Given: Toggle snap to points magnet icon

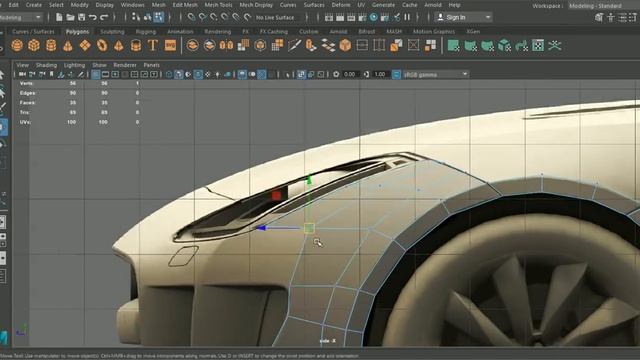Looking at the screenshot, I should pyautogui.click(x=213, y=17).
